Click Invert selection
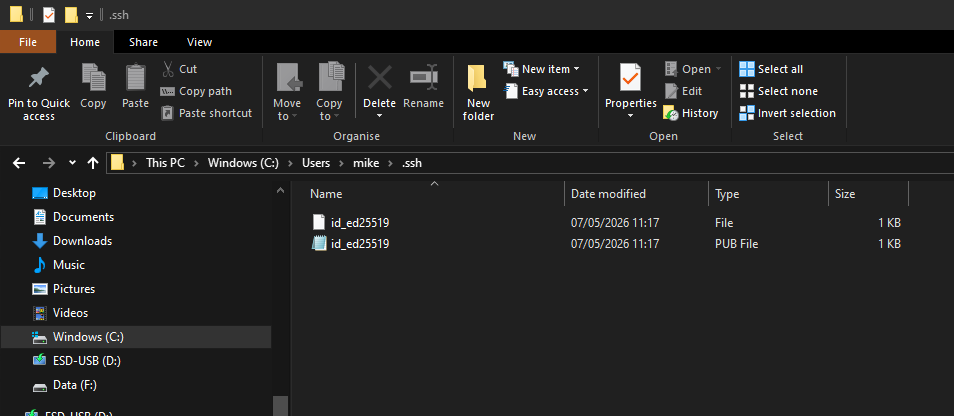The image size is (954, 416). click(787, 113)
